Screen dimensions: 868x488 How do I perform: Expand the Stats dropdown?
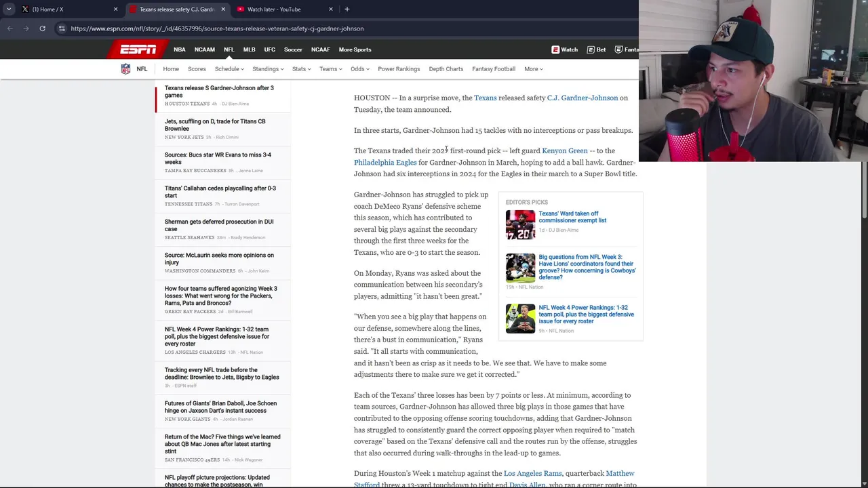pyautogui.click(x=301, y=69)
